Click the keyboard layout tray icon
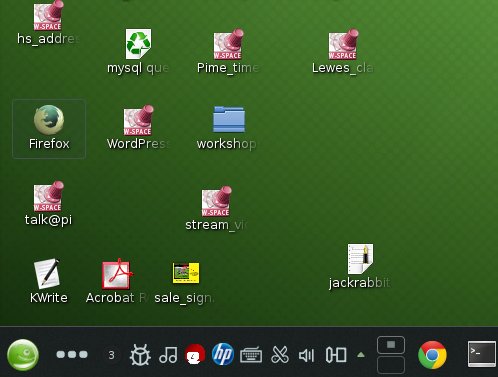The image size is (498, 377). click(x=251, y=355)
